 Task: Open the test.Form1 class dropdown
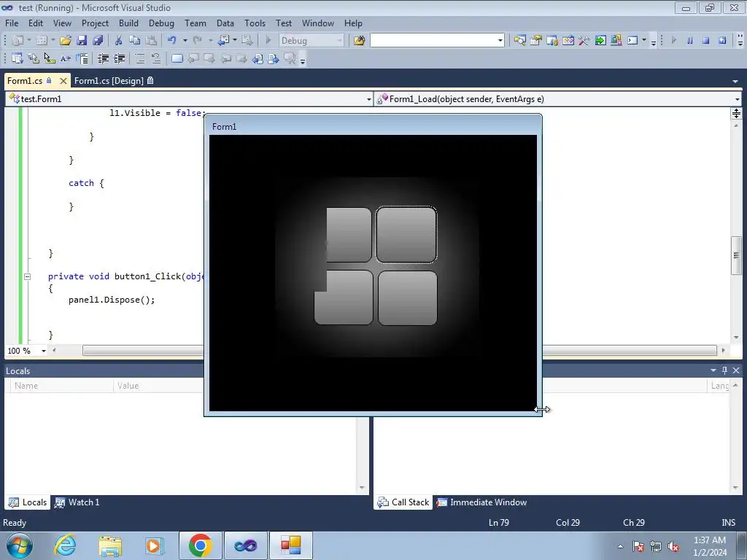[368, 99]
